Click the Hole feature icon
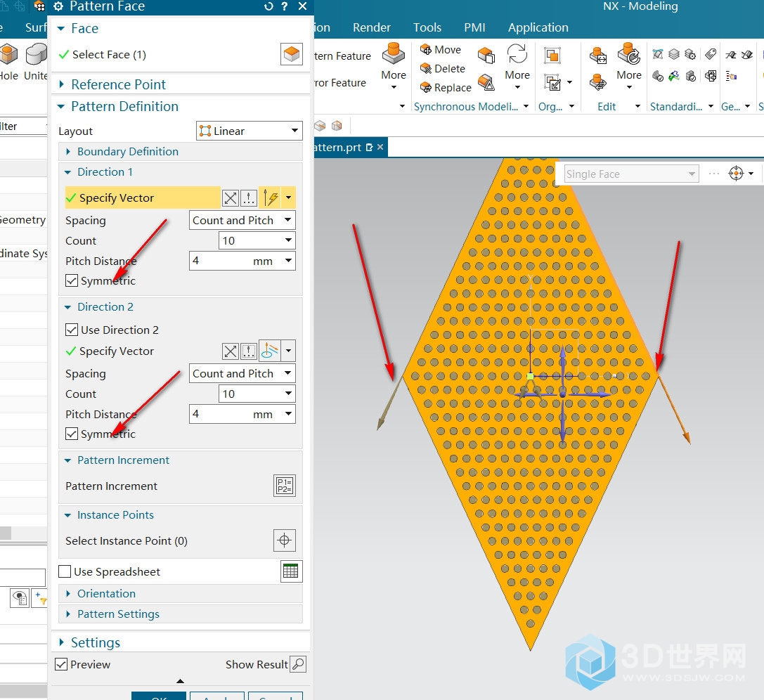Screen dimensions: 764x700 (8, 62)
